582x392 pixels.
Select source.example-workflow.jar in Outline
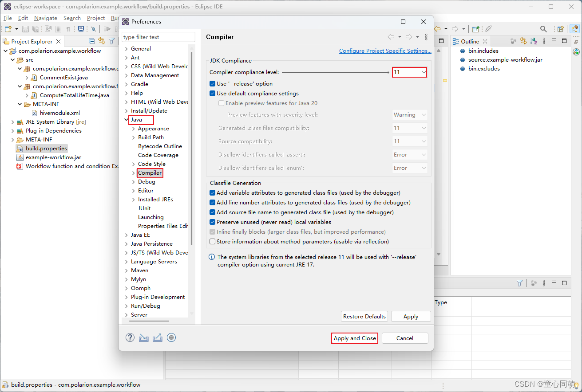[505, 60]
